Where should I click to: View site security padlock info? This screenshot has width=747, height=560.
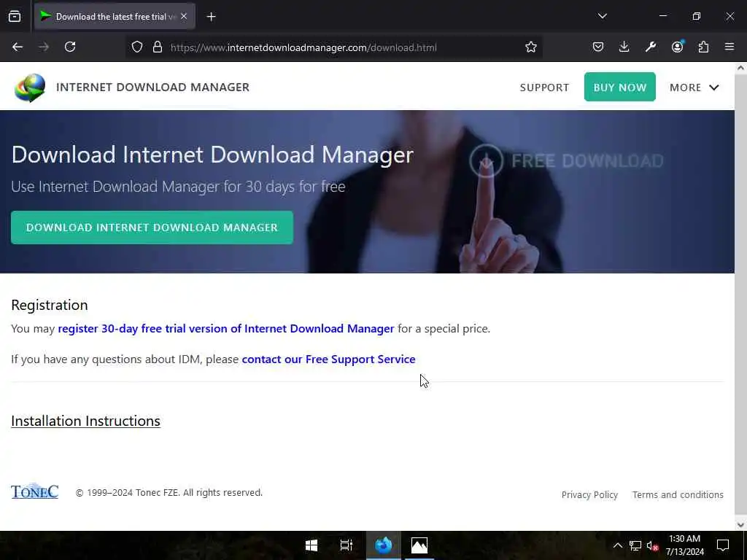coord(158,47)
